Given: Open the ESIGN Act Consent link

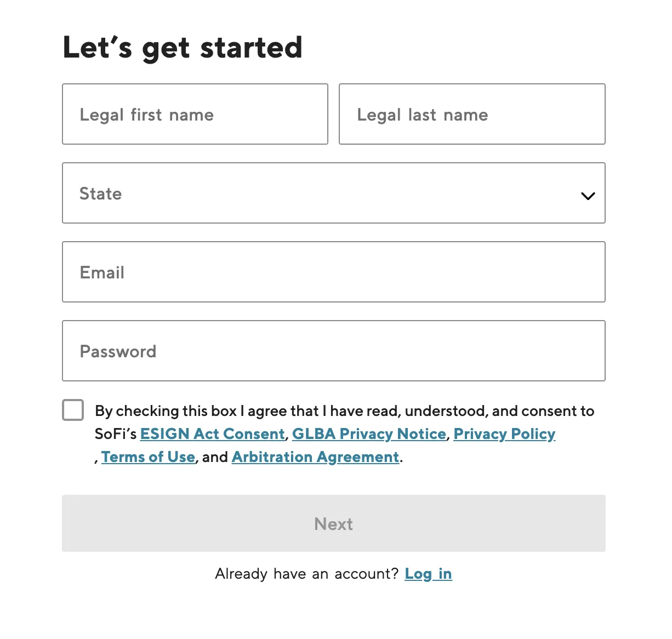Looking at the screenshot, I should (212, 433).
